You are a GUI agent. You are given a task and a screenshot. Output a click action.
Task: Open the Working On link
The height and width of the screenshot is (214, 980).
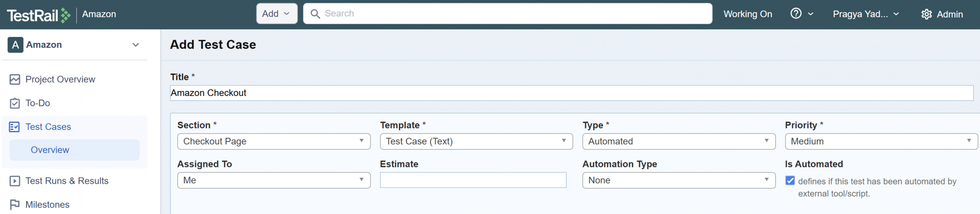(748, 14)
